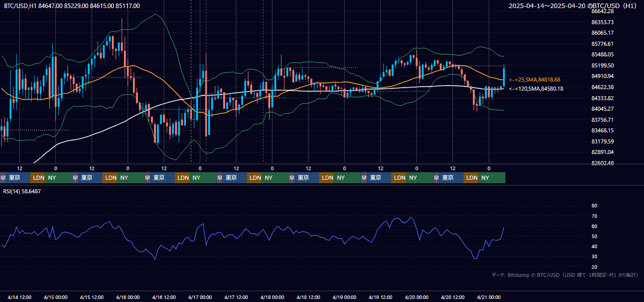Click the 4/16 12:00 date label
Viewport: 644px width, 302px height.
(164, 297)
